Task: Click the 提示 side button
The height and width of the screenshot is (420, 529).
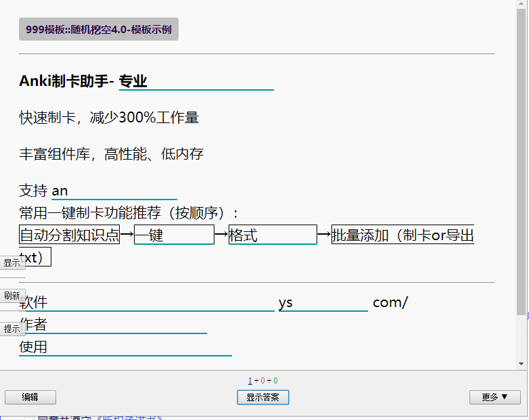Action: tap(12, 329)
